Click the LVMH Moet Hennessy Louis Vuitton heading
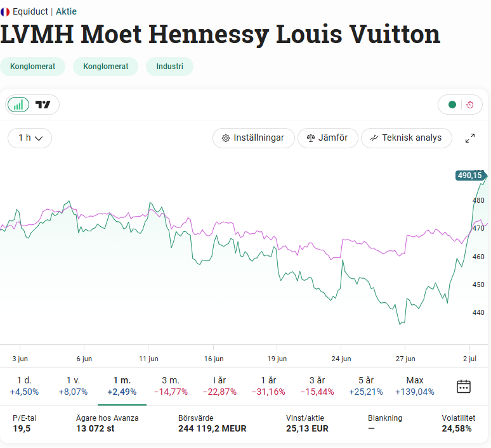This screenshot has width=491, height=448. coord(220,34)
